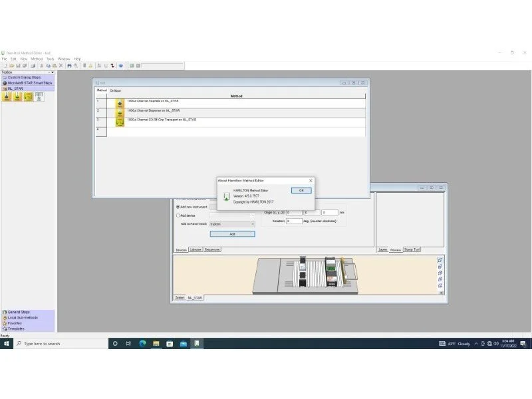Click the top 3D view cube icon
This screenshot has height=399, width=532.
coord(440,260)
